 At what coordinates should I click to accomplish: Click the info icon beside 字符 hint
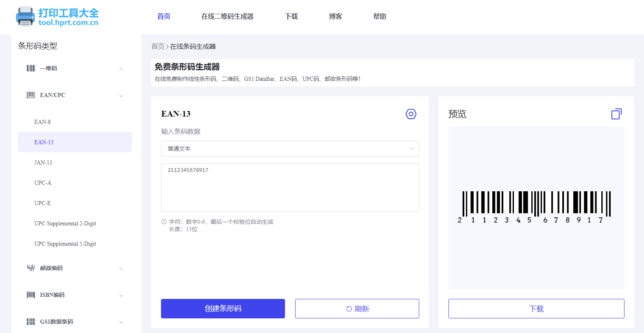164,222
